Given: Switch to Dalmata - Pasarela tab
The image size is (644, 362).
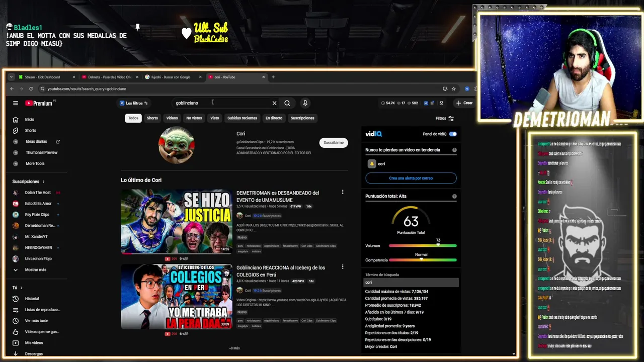Looking at the screenshot, I should pos(110,77).
